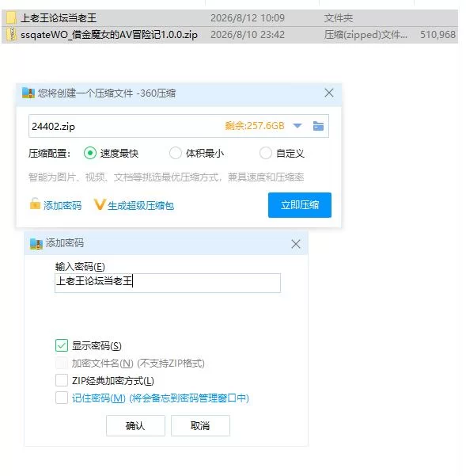Viewport: 466px width, 476px height.
Task: Select the 自定义 compression option
Action: tap(266, 153)
